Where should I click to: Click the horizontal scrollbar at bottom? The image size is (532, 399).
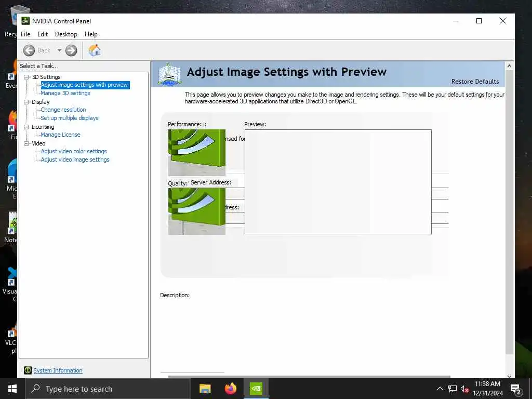point(309,377)
